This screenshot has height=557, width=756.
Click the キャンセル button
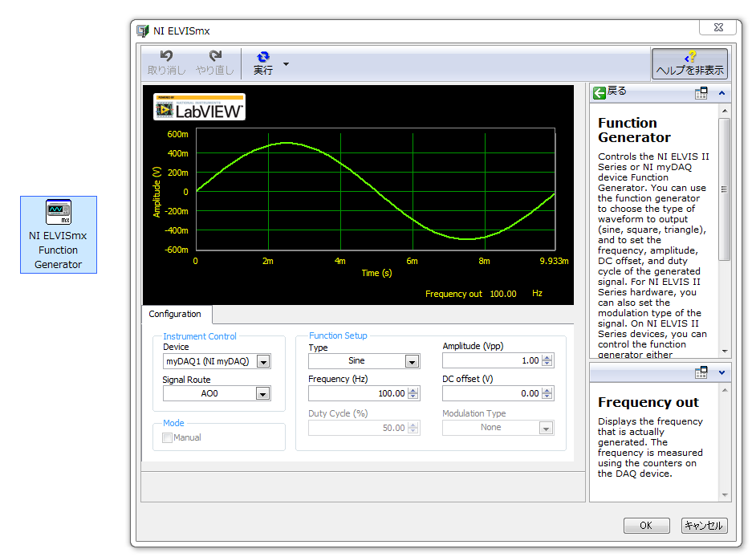[x=704, y=525]
